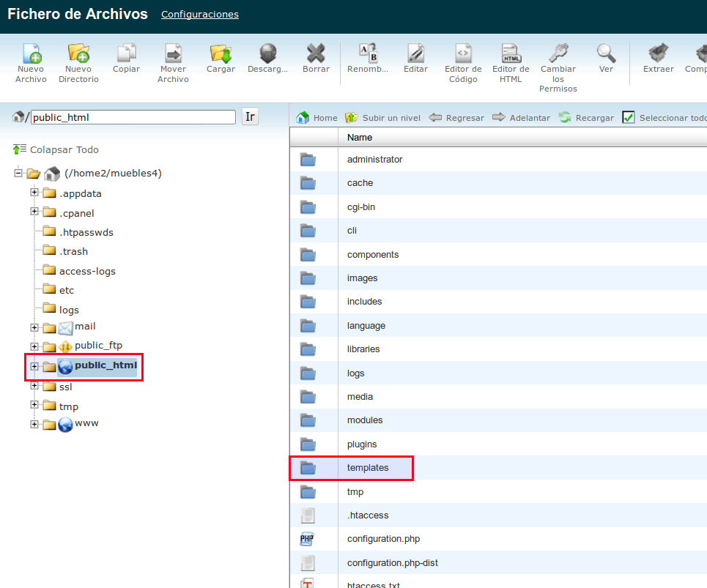
Task: Expand the tmp folder tree node
Action: [34, 405]
